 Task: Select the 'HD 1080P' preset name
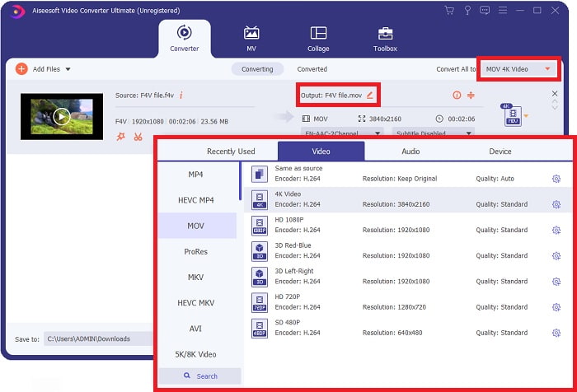coord(289,220)
